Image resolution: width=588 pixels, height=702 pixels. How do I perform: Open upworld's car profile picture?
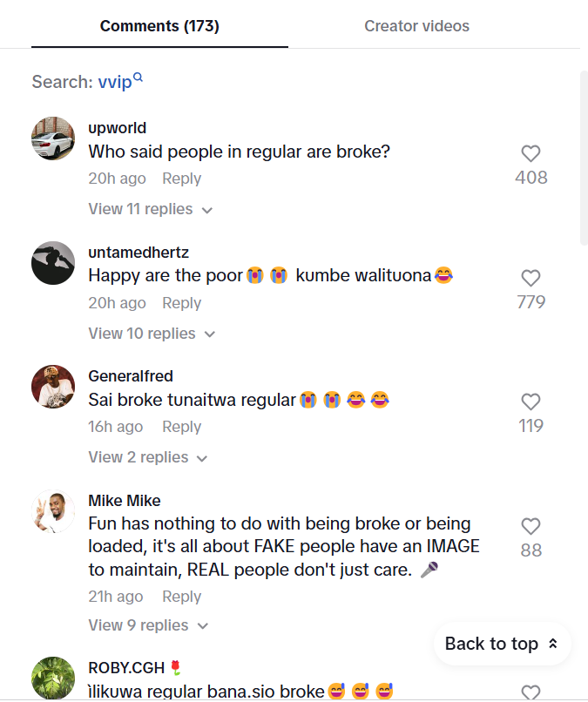click(x=53, y=138)
